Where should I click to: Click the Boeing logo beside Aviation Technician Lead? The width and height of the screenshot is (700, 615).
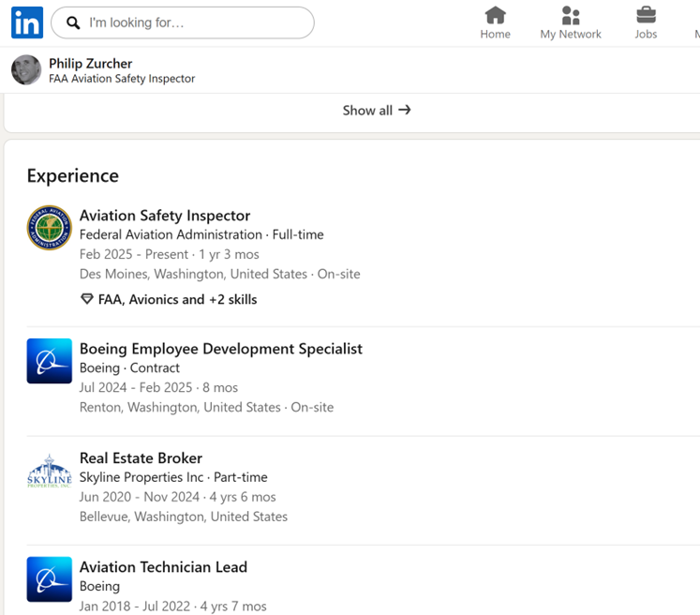(x=49, y=579)
